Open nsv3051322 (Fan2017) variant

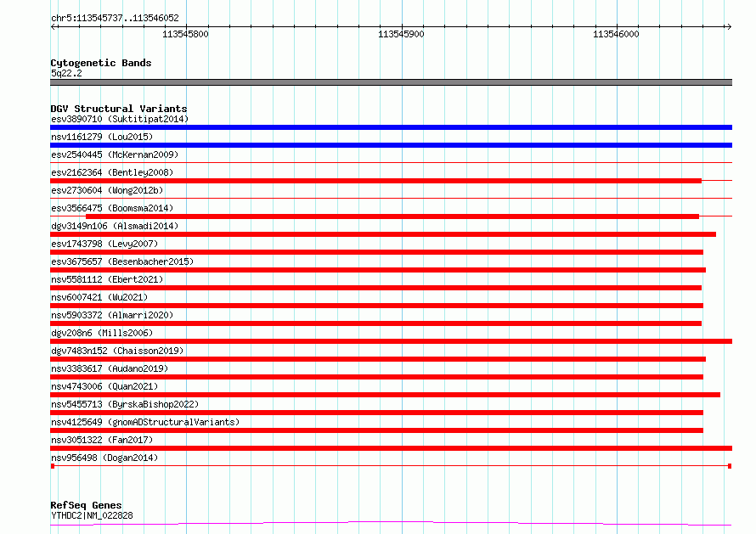(x=102, y=440)
